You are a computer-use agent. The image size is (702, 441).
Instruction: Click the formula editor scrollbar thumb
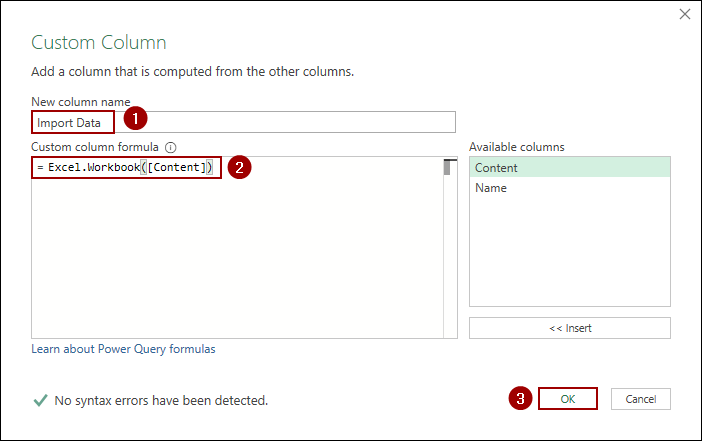pos(450,168)
